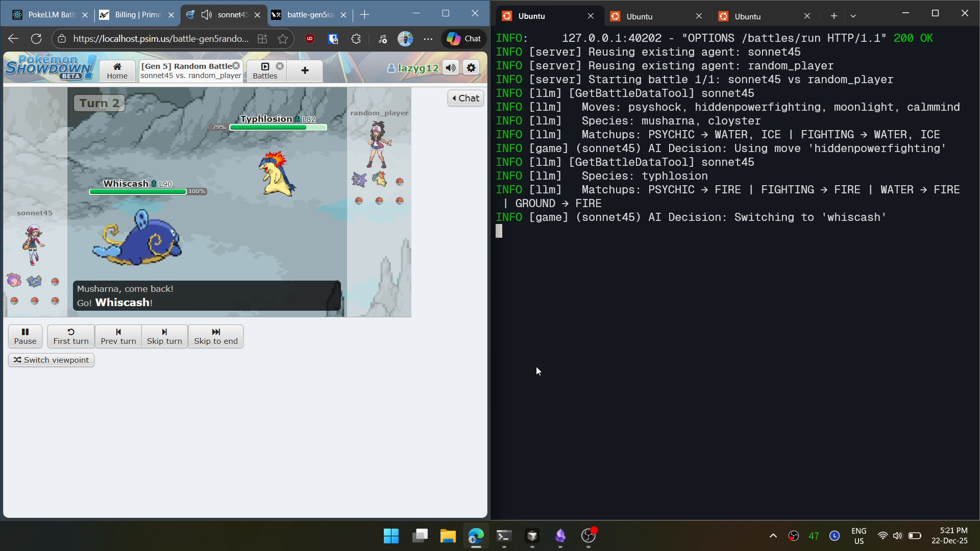Open the browser extensions puzzle icon

356,39
